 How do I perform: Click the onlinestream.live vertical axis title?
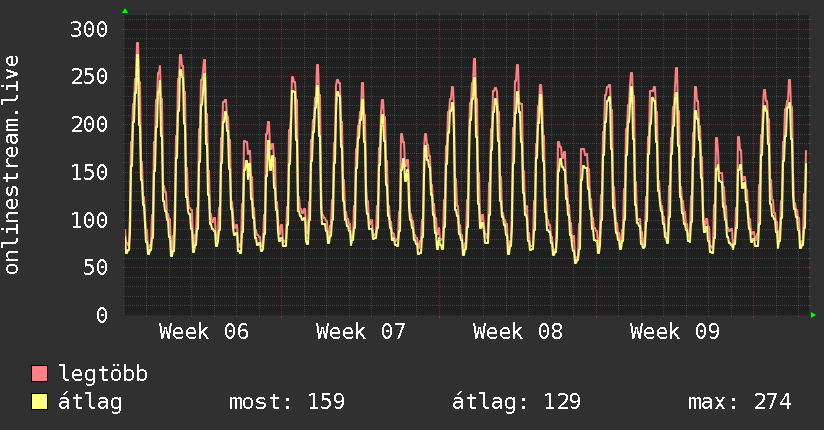11,165
